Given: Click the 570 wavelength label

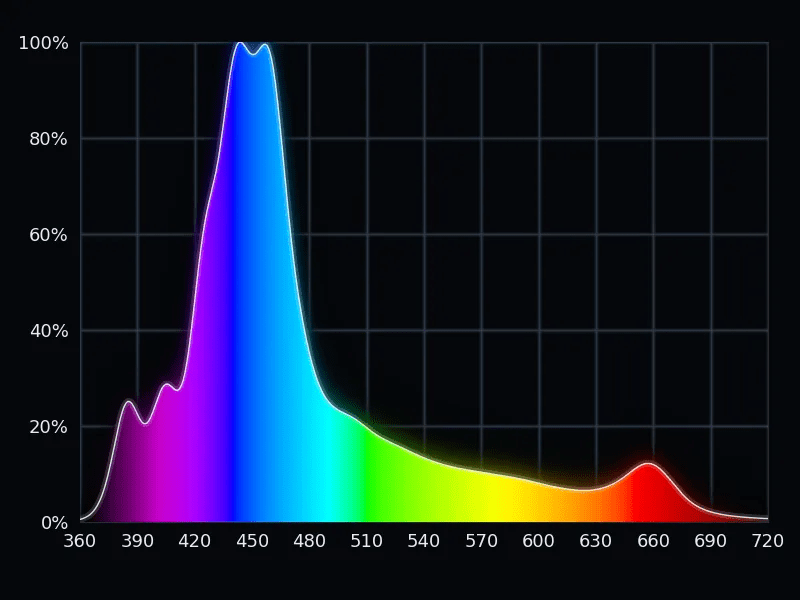Looking at the screenshot, I should point(481,541).
